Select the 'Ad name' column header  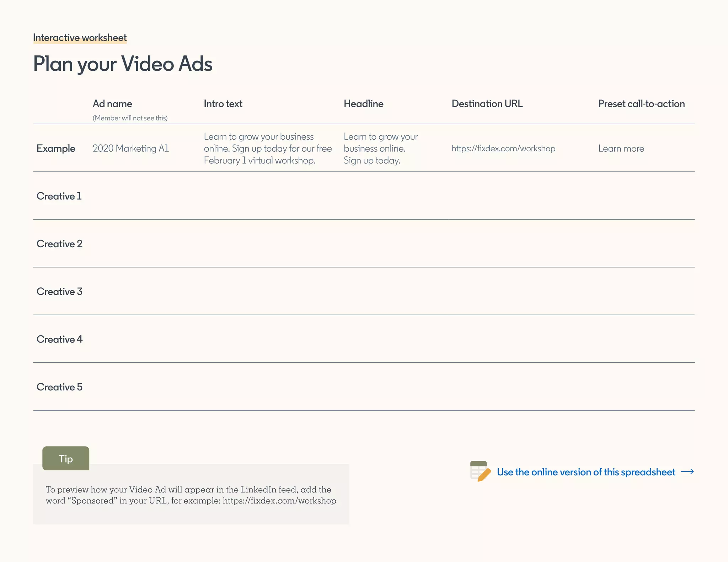click(x=112, y=104)
